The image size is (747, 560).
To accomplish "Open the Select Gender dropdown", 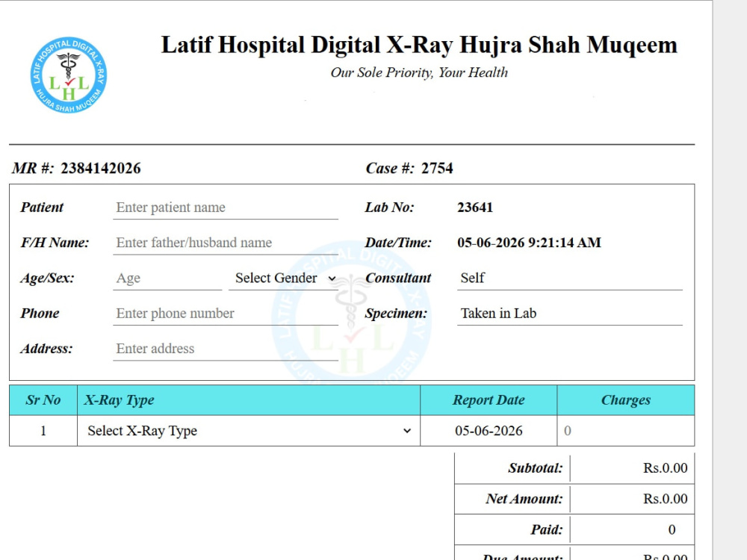I will click(283, 278).
